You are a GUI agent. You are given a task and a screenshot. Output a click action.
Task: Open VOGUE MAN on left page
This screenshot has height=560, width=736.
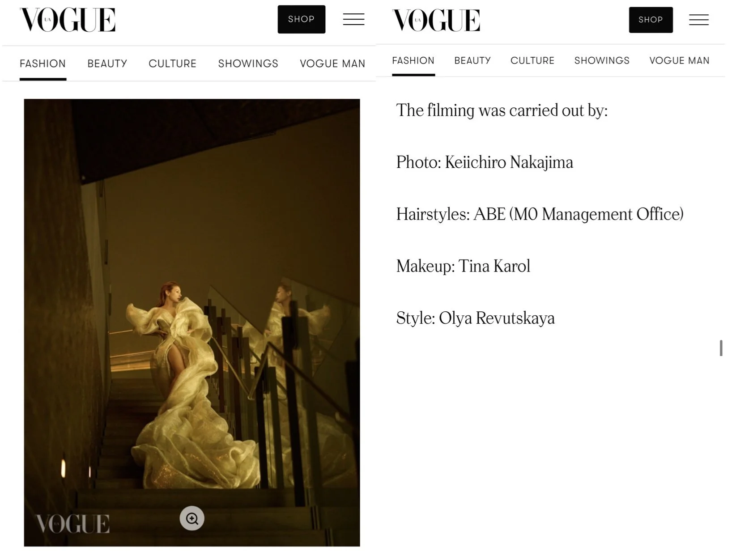tap(332, 64)
